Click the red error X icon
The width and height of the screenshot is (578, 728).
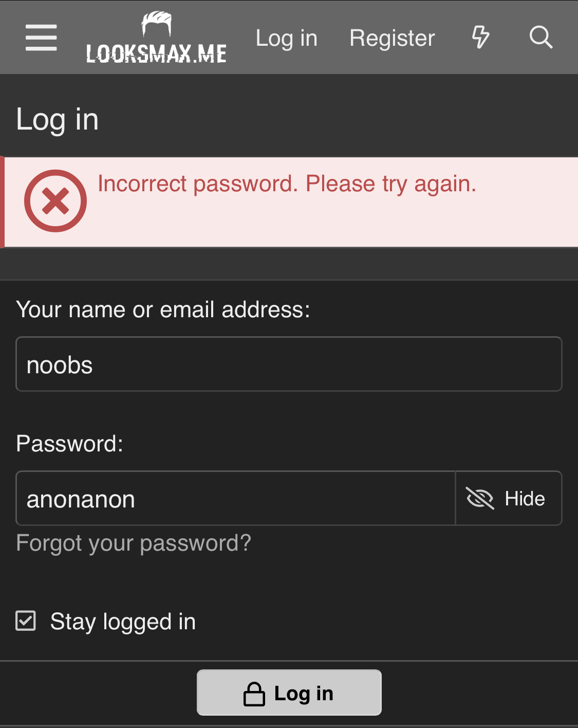(55, 201)
